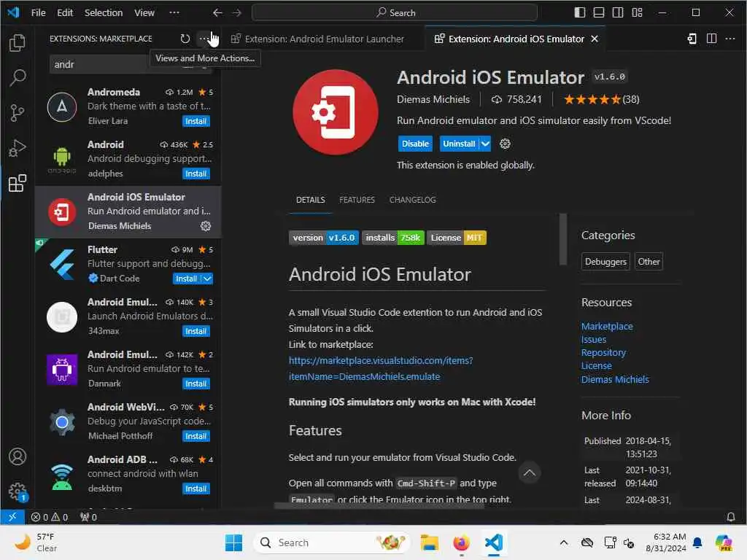747x560 pixels.
Task: Select the Extensions view icon
Action: (x=18, y=183)
